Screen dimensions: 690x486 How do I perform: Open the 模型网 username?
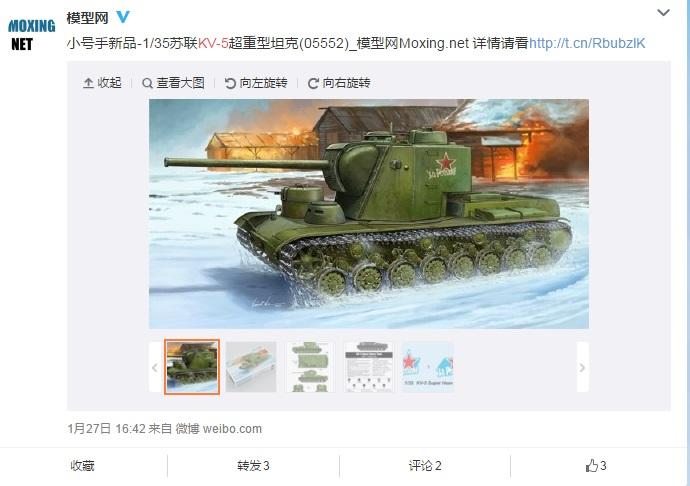pos(87,18)
